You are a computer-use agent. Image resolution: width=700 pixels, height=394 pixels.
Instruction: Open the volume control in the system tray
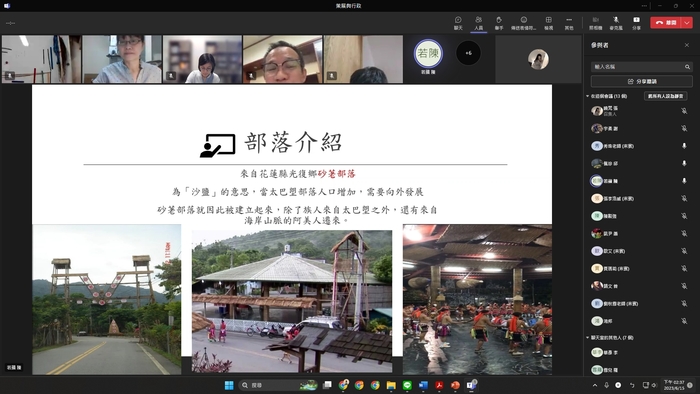click(x=654, y=385)
